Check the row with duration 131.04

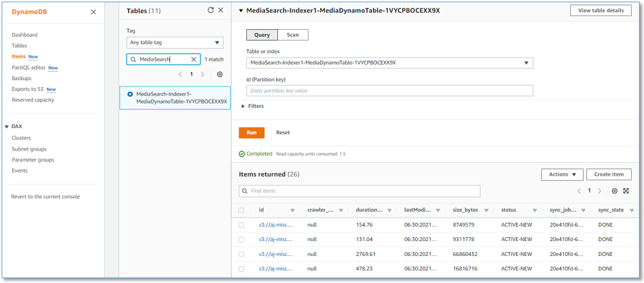click(241, 239)
